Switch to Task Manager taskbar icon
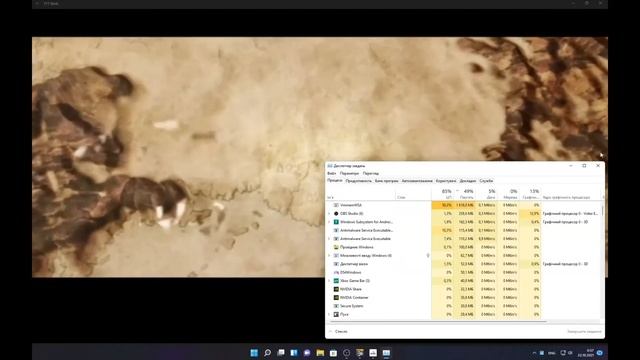 (x=386, y=353)
